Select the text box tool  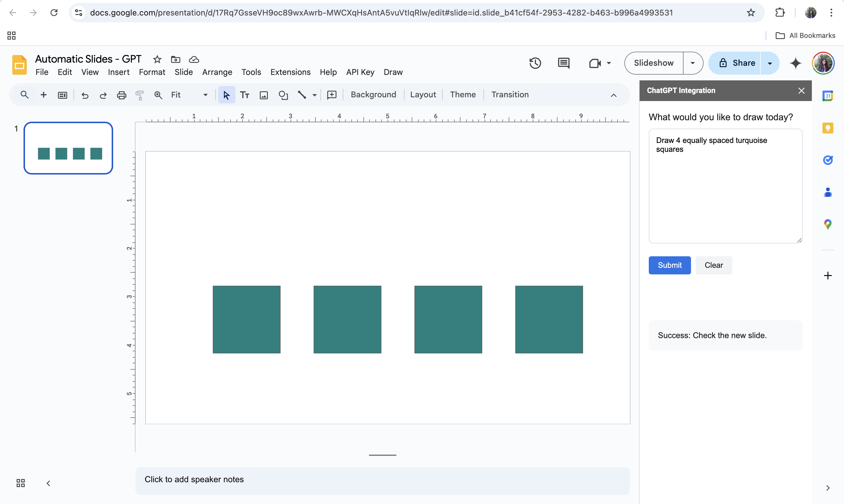click(x=245, y=95)
